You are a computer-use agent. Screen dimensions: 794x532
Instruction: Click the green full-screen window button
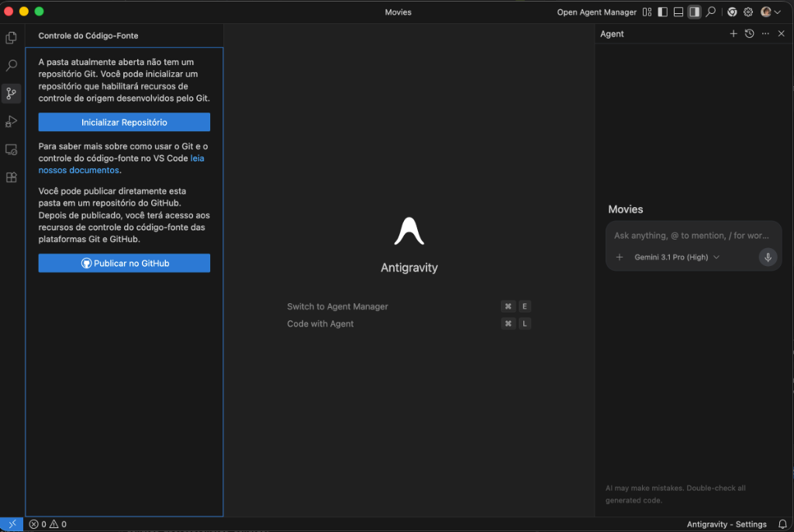(x=39, y=11)
